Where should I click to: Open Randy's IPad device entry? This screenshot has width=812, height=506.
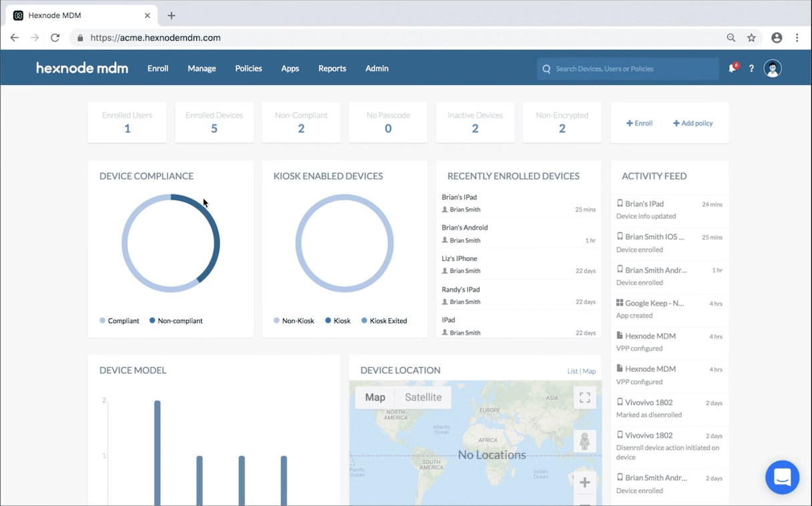[x=518, y=296]
